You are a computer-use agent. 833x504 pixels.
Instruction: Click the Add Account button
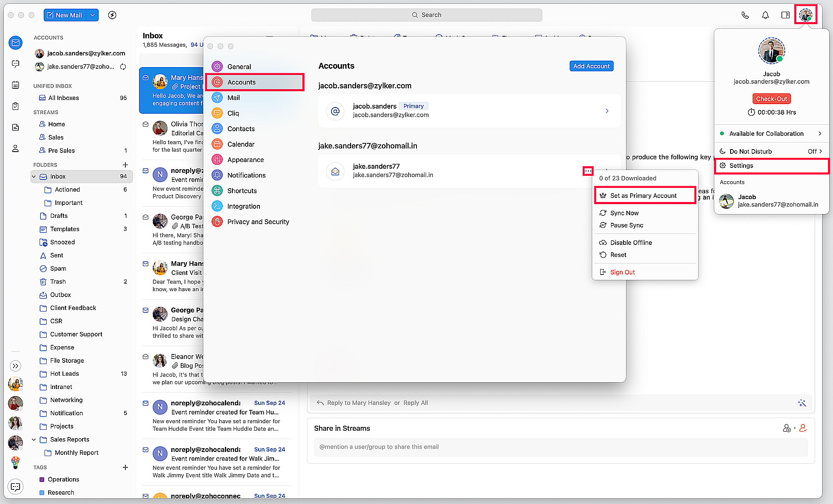(591, 66)
